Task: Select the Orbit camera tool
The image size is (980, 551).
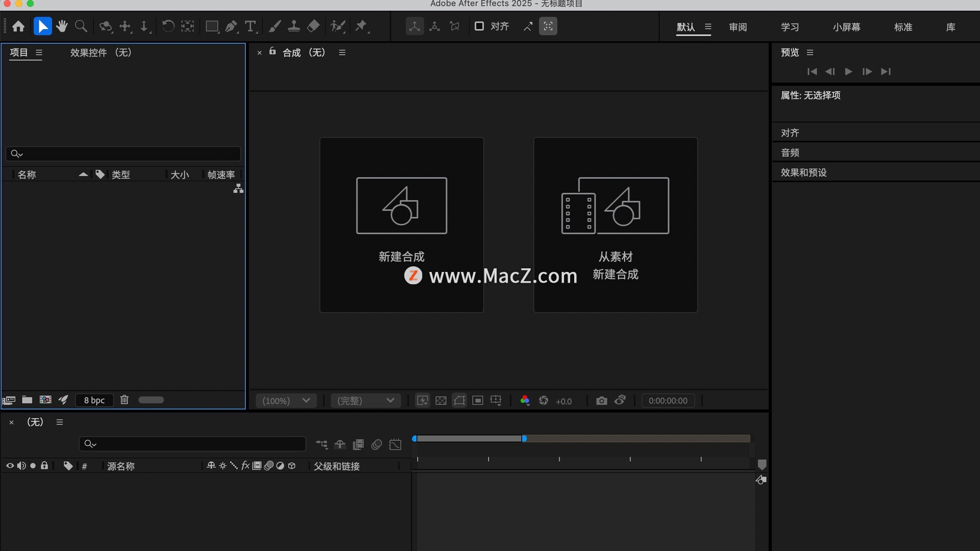Action: coord(106,27)
